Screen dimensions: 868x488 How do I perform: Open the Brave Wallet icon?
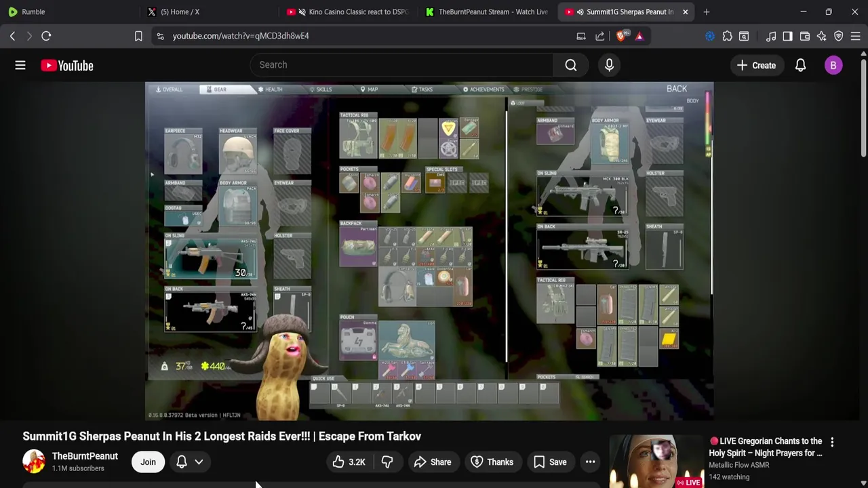point(805,36)
